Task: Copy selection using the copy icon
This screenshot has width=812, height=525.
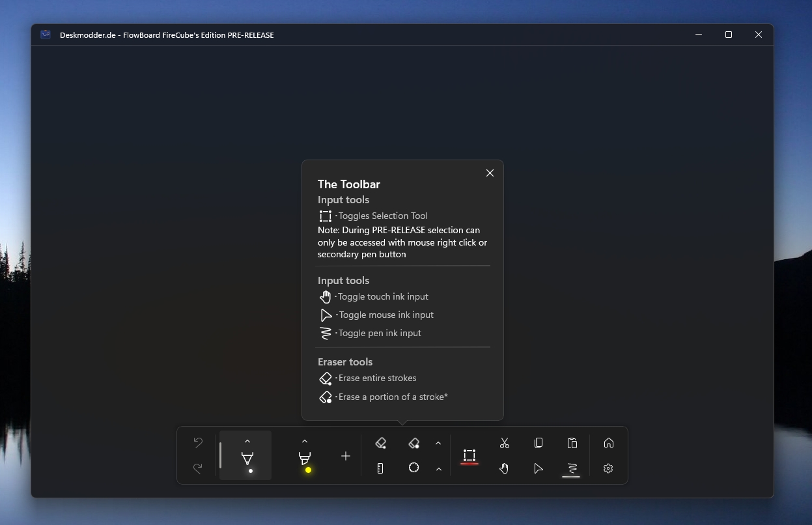Action: (539, 444)
